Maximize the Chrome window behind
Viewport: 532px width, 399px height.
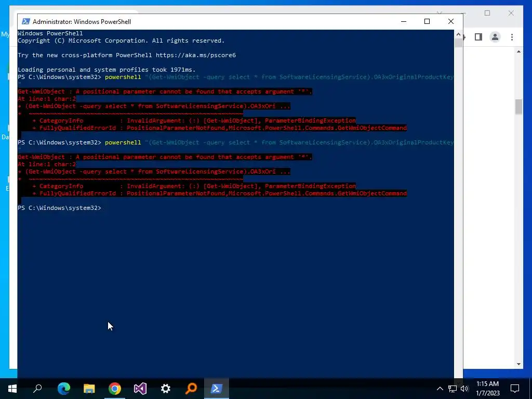pos(487,13)
